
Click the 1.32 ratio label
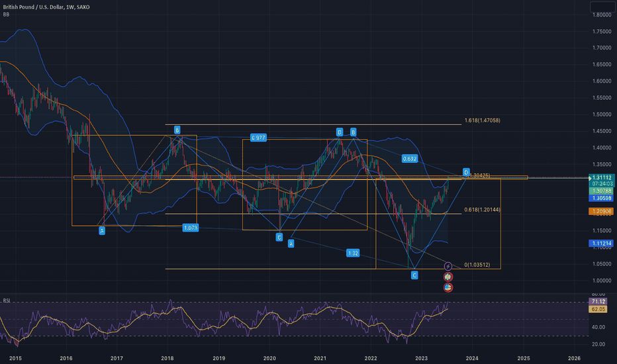tap(353, 253)
